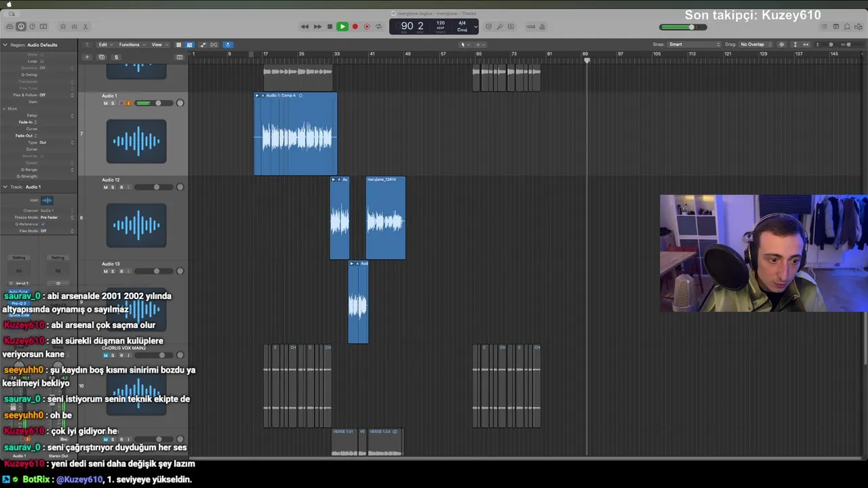Open Smart Controls dial icon
The image size is (868, 488).
(x=63, y=26)
